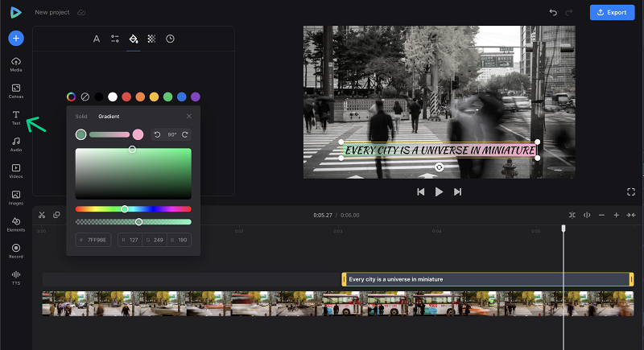Zoom out the timeline
This screenshot has height=350, width=644.
click(601, 215)
